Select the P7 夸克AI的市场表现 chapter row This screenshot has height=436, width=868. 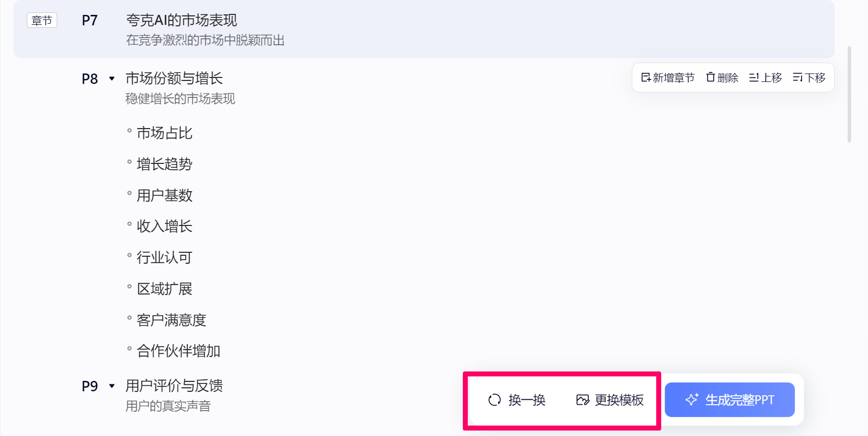point(182,21)
